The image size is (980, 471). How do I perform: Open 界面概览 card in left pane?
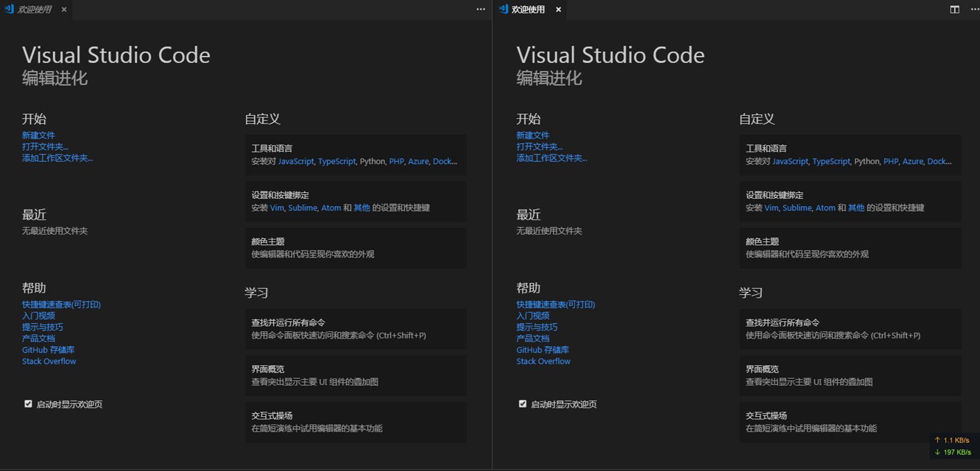pos(355,375)
